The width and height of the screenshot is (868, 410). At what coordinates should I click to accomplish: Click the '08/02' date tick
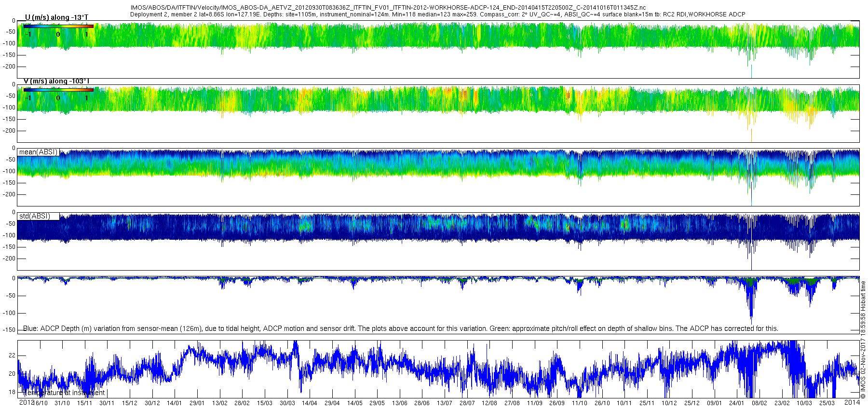(759, 403)
